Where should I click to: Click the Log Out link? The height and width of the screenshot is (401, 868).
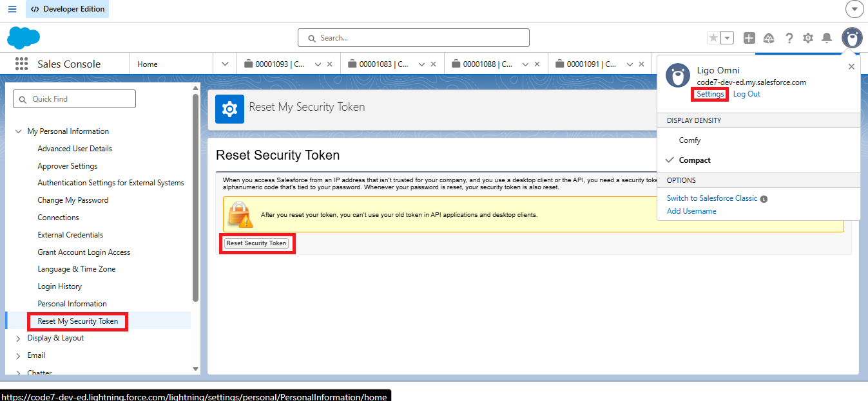pos(747,94)
